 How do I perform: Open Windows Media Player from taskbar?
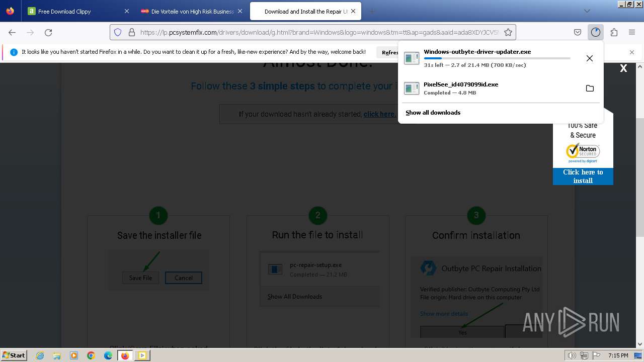coord(74,355)
